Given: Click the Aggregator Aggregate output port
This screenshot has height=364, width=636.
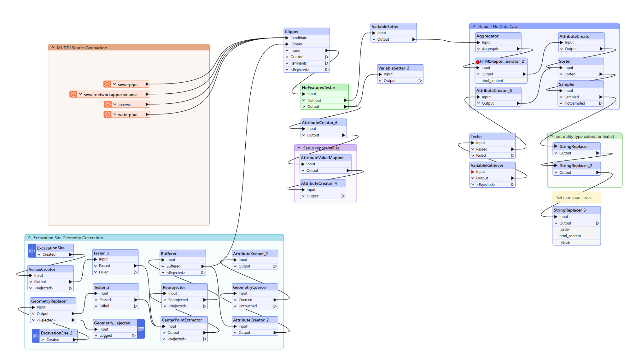Looking at the screenshot, I should pyautogui.click(x=518, y=49).
